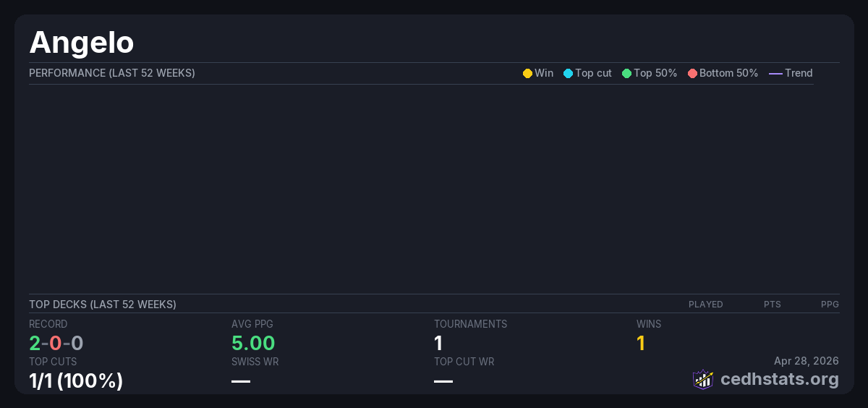Toggle the red Bottom 50% legend dot
Screen dimensions: 868x408
pyautogui.click(x=692, y=73)
